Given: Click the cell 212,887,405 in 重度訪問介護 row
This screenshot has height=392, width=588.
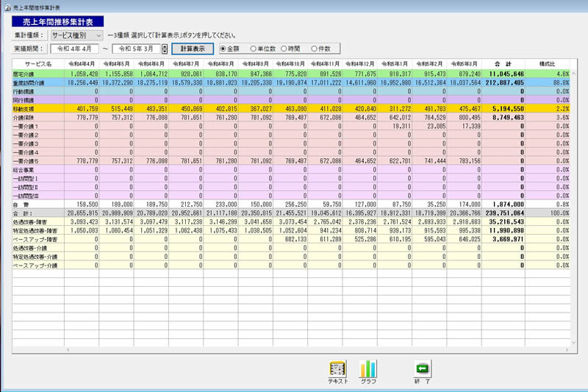Looking at the screenshot, I should (503, 83).
